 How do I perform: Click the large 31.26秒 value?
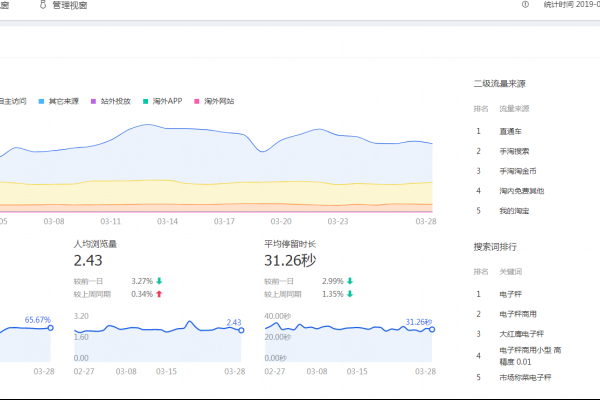290,261
